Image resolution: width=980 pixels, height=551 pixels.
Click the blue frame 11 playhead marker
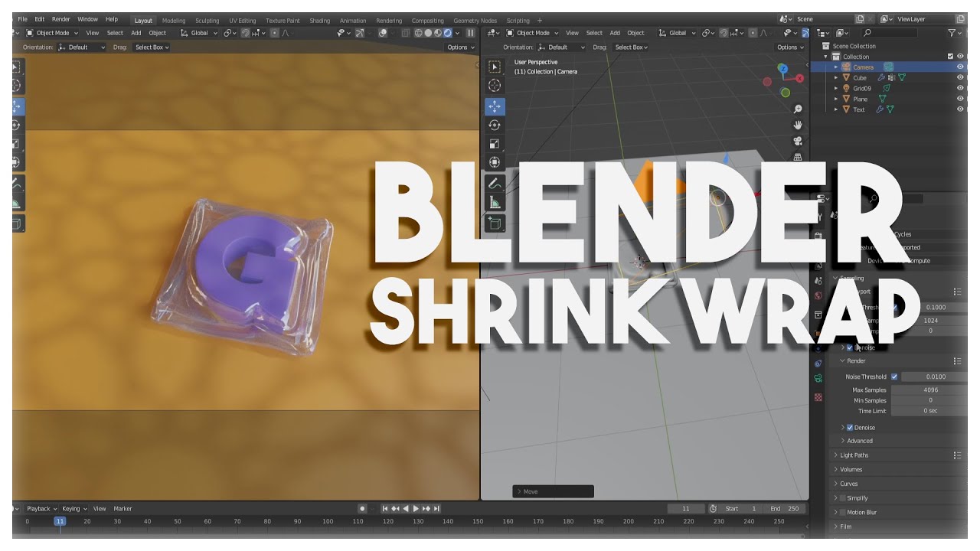[60, 521]
